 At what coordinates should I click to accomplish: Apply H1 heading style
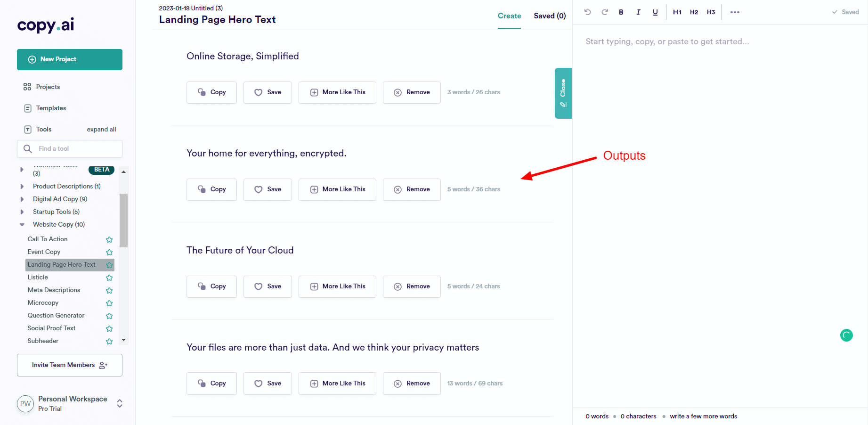[677, 12]
